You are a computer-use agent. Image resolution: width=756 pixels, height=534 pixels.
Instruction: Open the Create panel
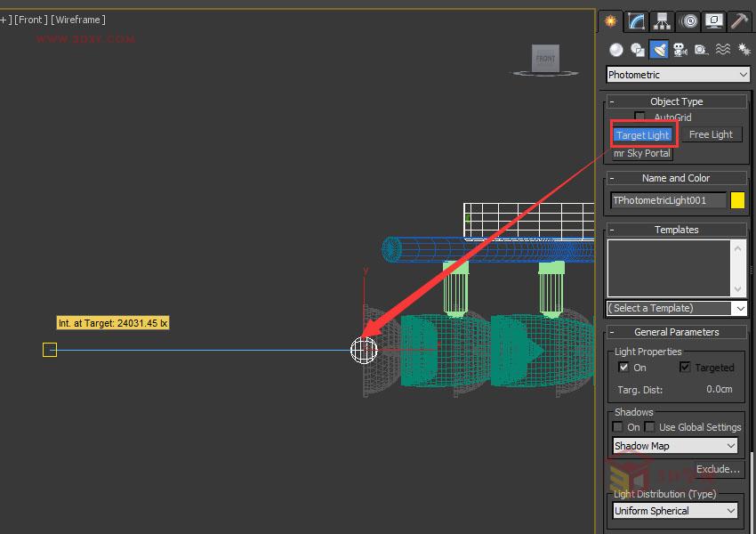[610, 20]
